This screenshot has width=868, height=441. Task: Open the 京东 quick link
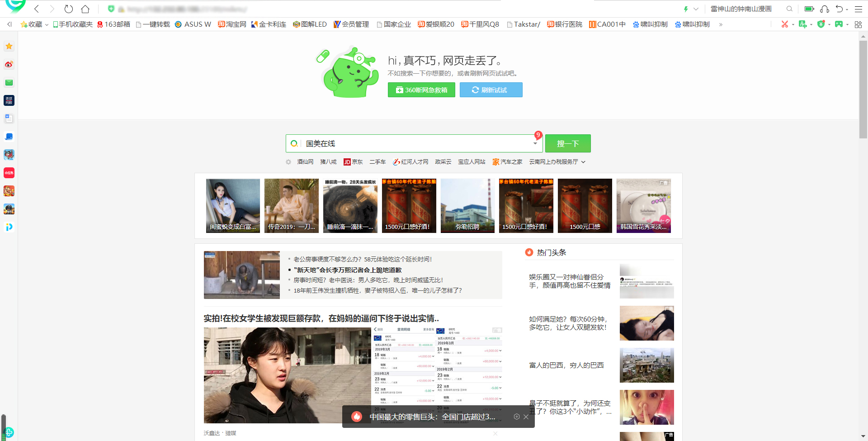(353, 162)
